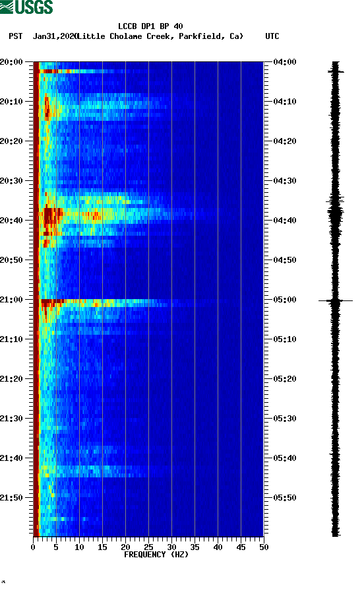Viewport: 364px width, 589px height.
Task: Click the '25' frequency axis label
Action: pos(148,547)
